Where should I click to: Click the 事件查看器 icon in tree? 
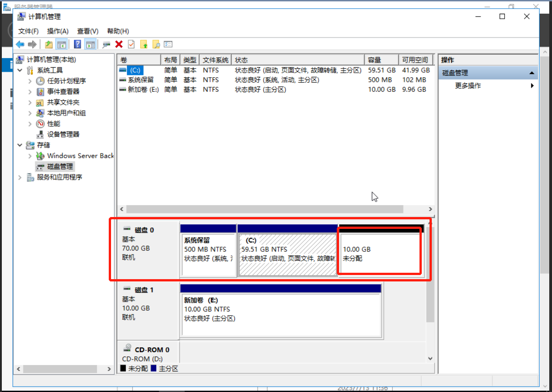40,91
